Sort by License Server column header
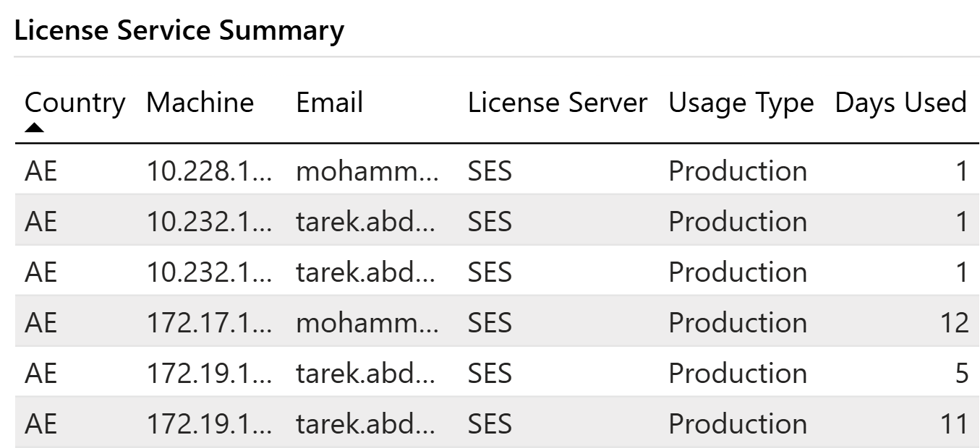 [x=557, y=103]
